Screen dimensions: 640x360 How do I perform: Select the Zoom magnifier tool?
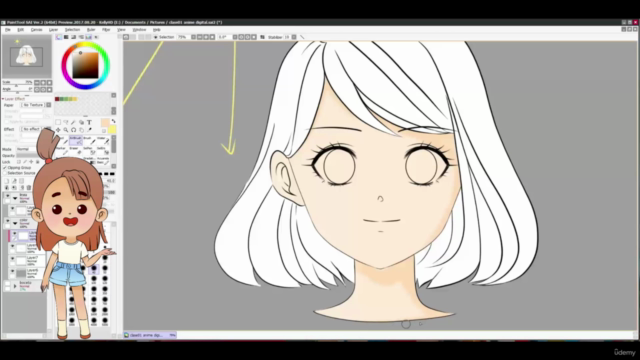(x=66, y=130)
